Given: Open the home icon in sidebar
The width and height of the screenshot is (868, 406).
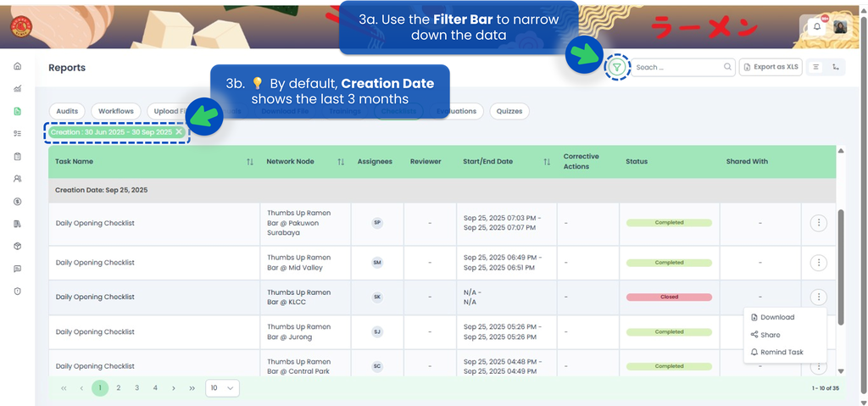Looking at the screenshot, I should coord(17,65).
